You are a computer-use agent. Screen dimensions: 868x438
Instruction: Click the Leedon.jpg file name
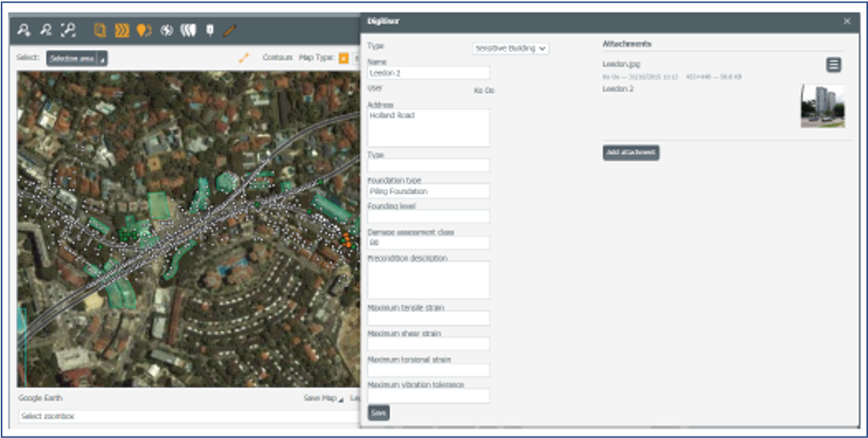621,64
